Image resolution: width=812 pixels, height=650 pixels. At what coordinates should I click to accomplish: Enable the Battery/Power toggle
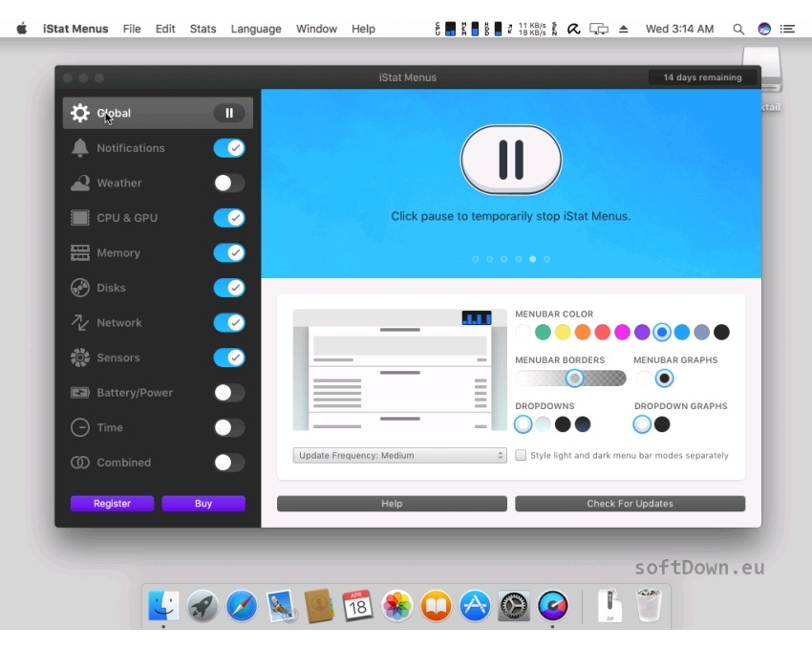pos(229,392)
